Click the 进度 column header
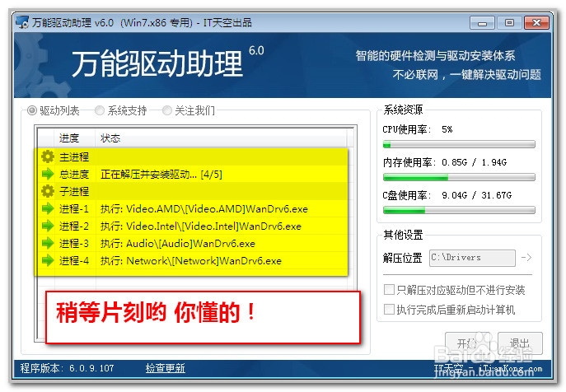 point(75,138)
